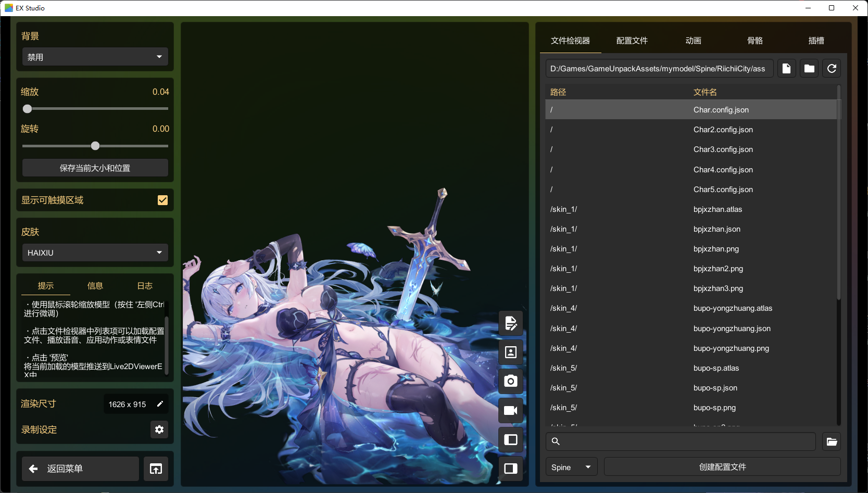Switch to the 动画 tab

click(693, 41)
